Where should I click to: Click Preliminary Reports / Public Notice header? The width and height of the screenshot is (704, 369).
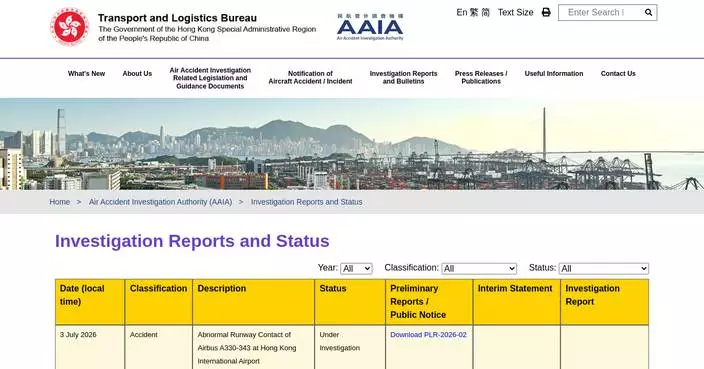pos(429,302)
